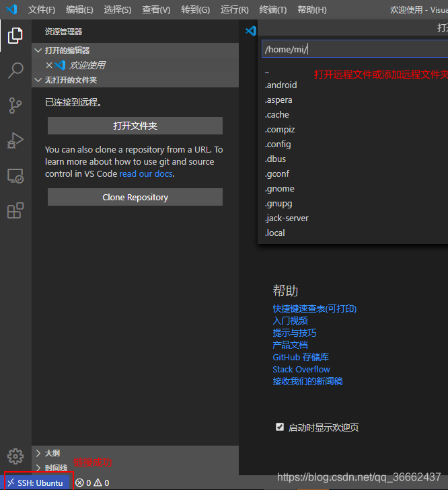Expand the 大纲 section

(135, 453)
